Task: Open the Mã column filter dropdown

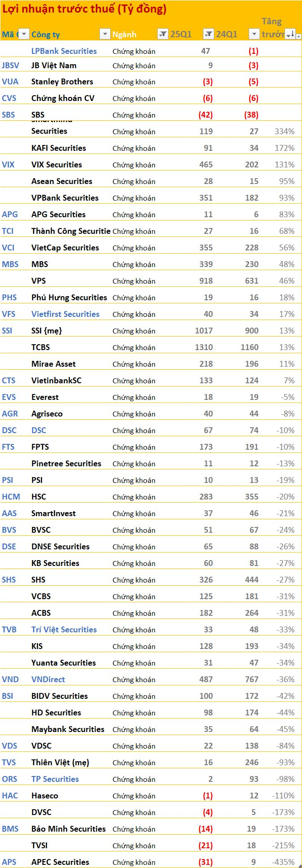Action: [x=24, y=34]
